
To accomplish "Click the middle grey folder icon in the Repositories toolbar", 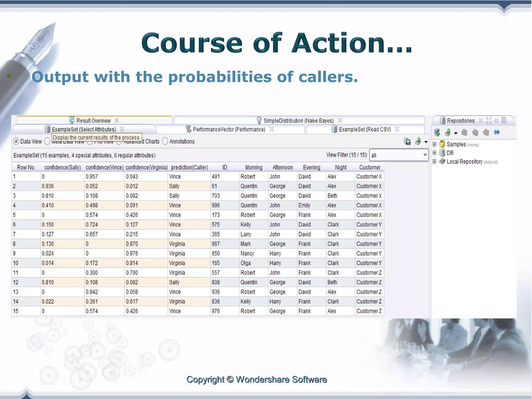I will tap(475, 132).
